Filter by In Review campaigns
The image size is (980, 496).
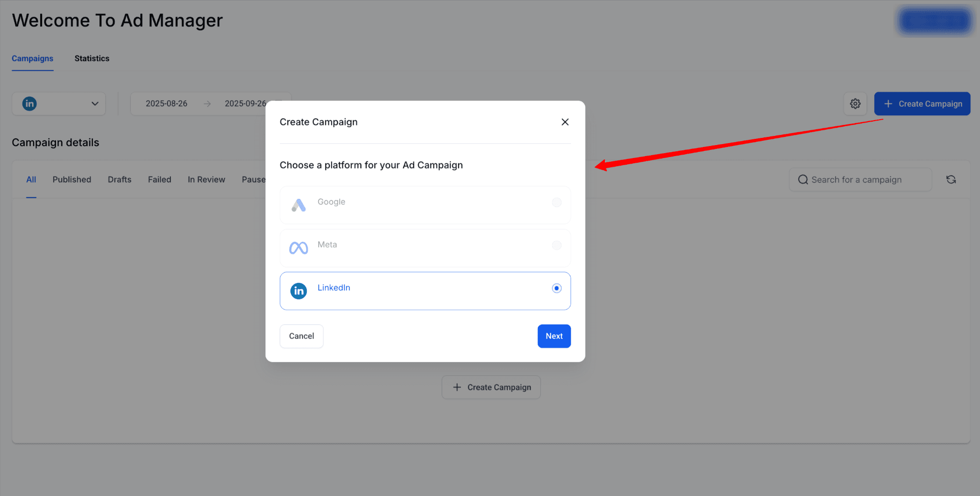click(206, 180)
